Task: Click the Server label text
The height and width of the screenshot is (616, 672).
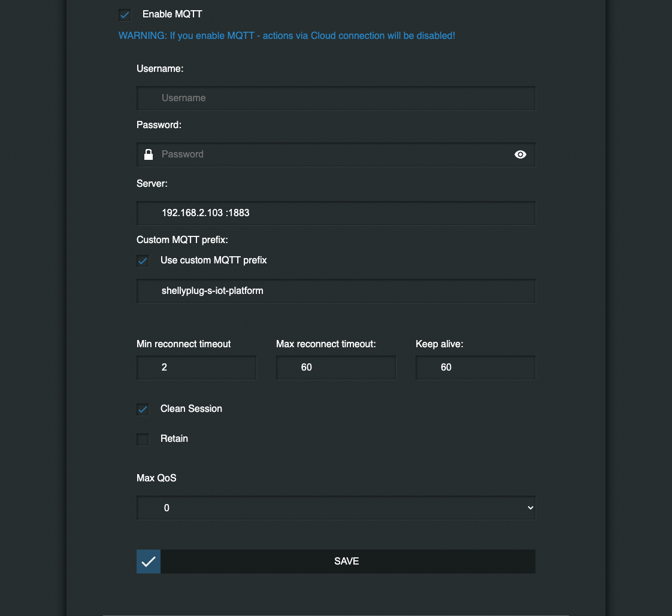Action: [152, 184]
